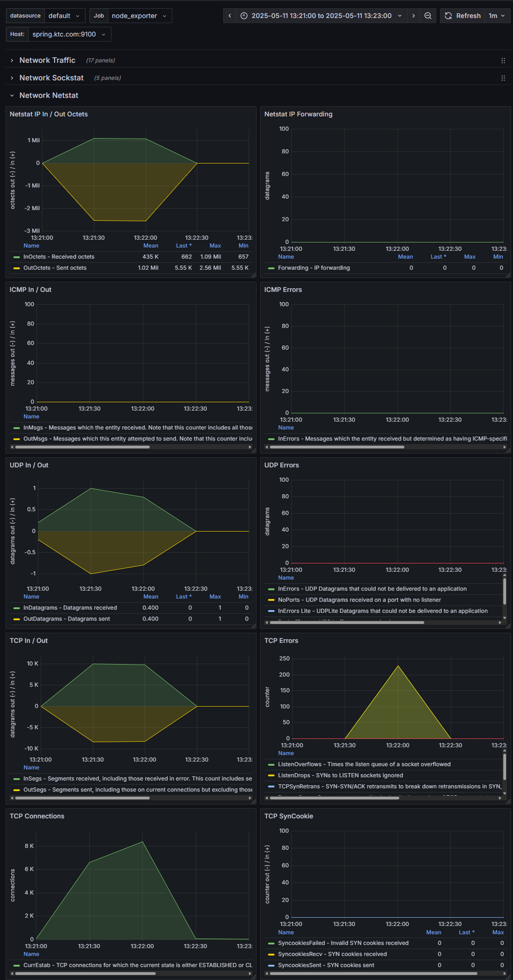Viewport: 513px width, 980px height.
Task: Click drag handle icon on Network Traffic row
Action: click(503, 60)
